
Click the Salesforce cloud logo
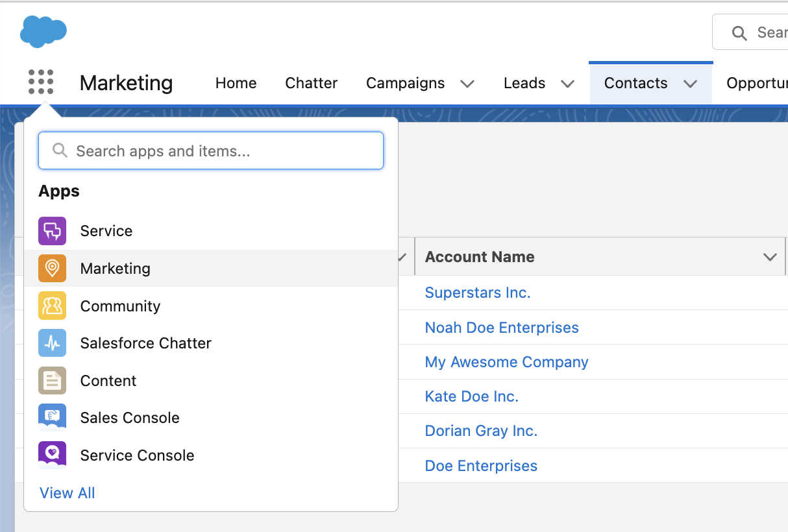43,31
